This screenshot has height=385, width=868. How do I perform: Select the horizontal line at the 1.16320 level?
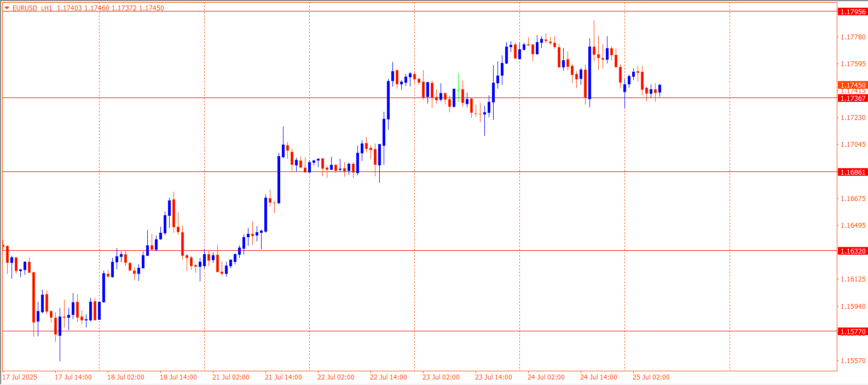click(419, 251)
